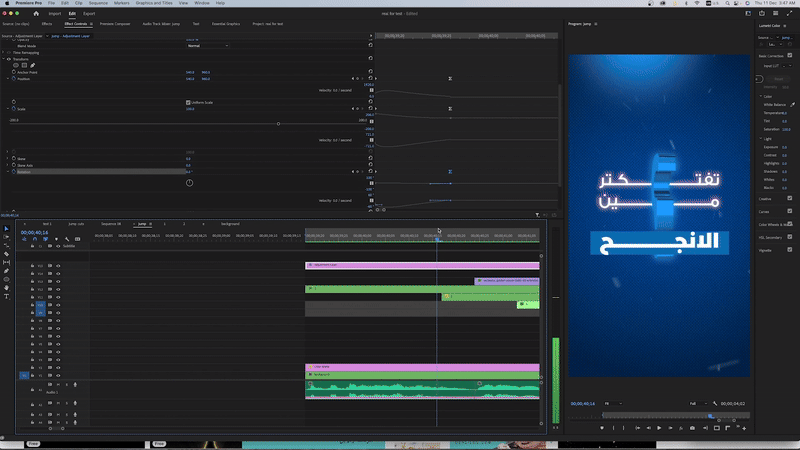Open timeline display settings wrench
The image size is (800, 450).
coord(67,239)
